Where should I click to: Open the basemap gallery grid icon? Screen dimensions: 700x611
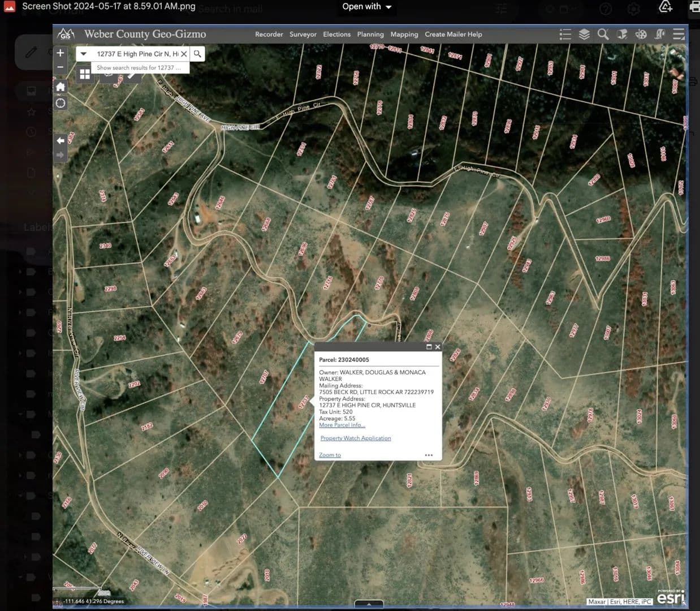[85, 74]
